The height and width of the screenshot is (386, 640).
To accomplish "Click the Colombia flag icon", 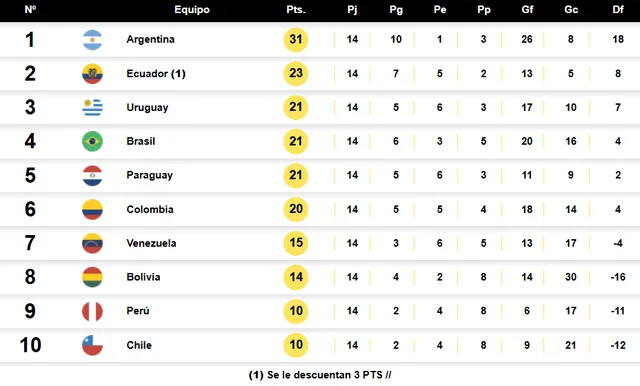I will 92,209.
